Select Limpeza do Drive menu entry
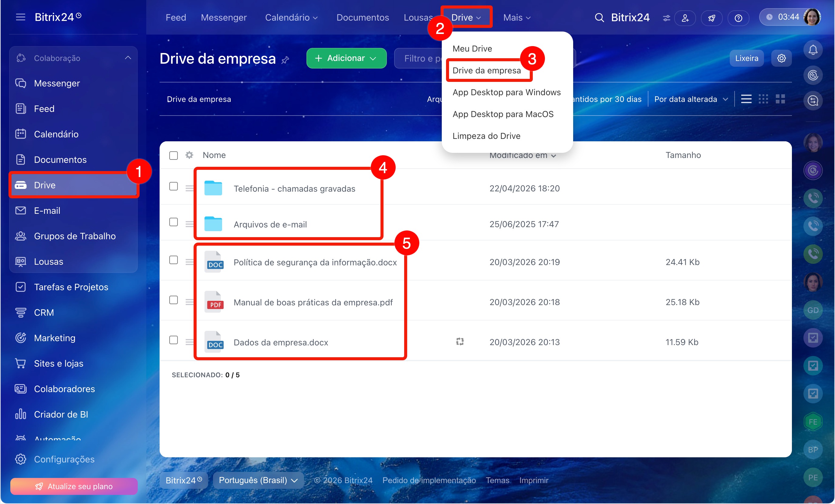 486,136
